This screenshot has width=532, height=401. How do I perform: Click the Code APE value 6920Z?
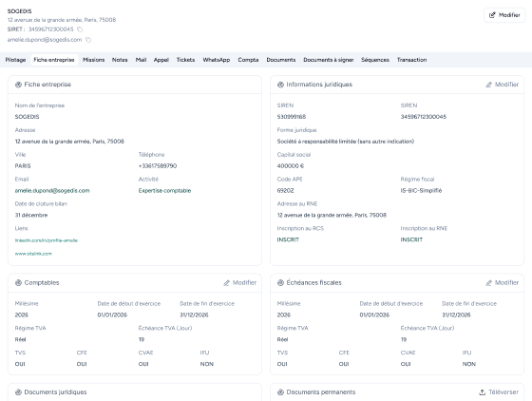pyautogui.click(x=285, y=191)
